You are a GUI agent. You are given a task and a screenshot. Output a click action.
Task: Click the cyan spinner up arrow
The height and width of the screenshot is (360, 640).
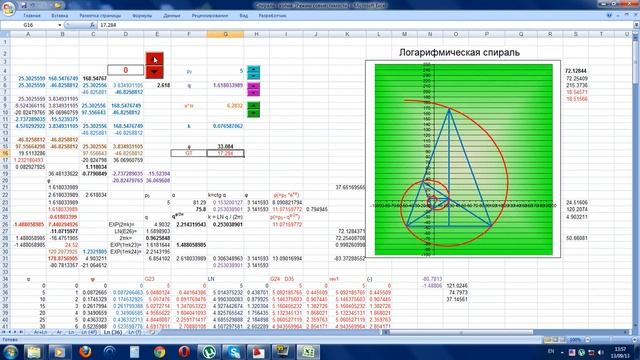click(x=253, y=69)
